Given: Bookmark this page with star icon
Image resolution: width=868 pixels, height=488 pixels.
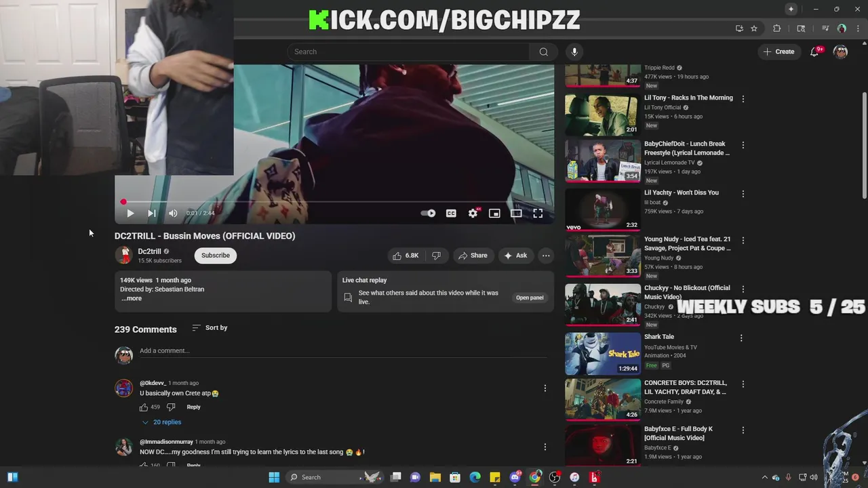Looking at the screenshot, I should [x=754, y=28].
